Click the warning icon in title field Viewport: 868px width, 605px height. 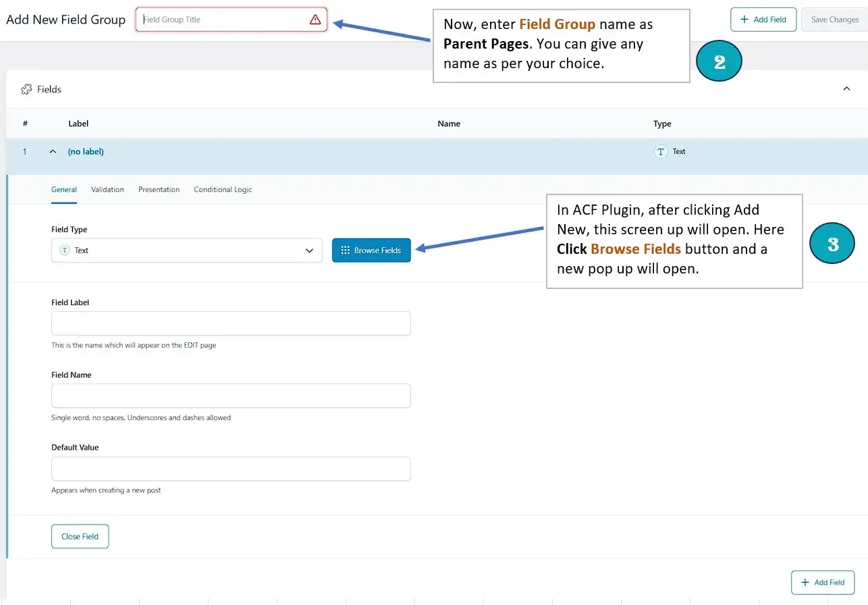click(x=315, y=20)
